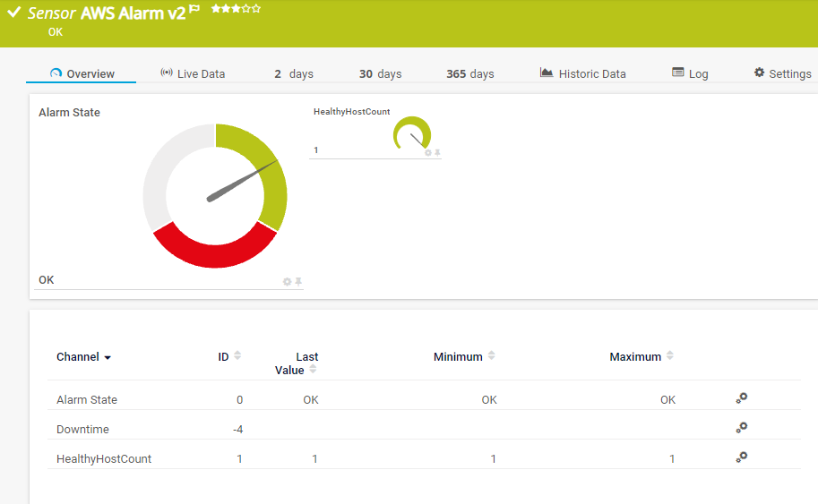Set priority rating to five stars
Viewport: 818px width, 504px height.
point(257,9)
